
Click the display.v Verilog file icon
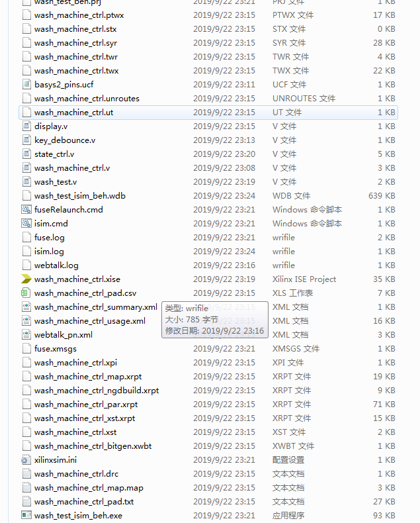pyautogui.click(x=26, y=126)
